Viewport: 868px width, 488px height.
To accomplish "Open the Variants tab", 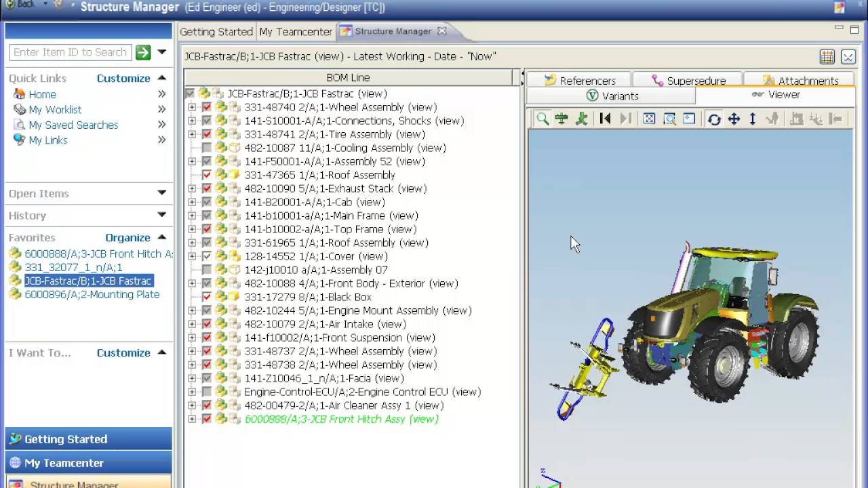I will point(612,96).
